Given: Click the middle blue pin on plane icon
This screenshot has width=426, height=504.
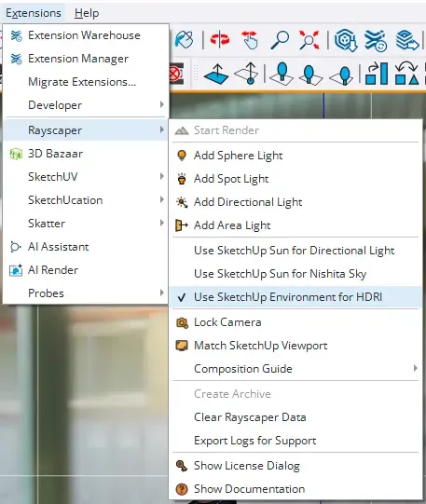Looking at the screenshot, I should [310, 75].
